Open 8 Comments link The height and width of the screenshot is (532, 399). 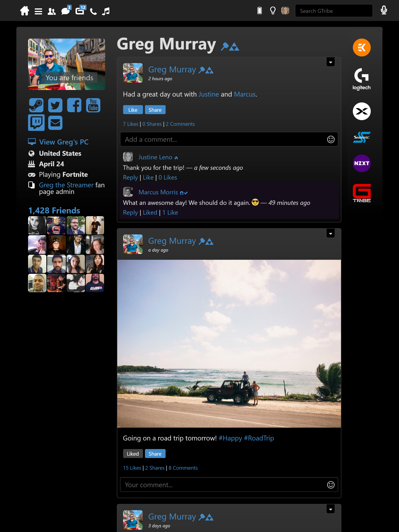pyautogui.click(x=183, y=468)
